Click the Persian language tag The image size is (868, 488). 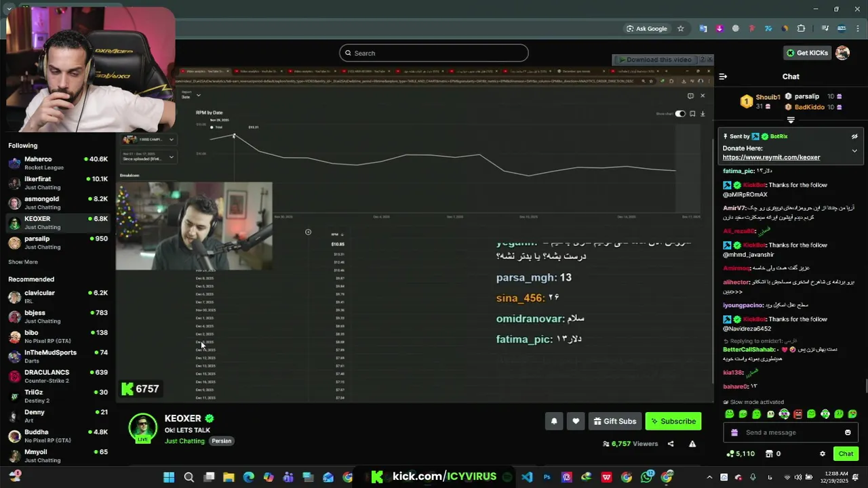(222, 441)
